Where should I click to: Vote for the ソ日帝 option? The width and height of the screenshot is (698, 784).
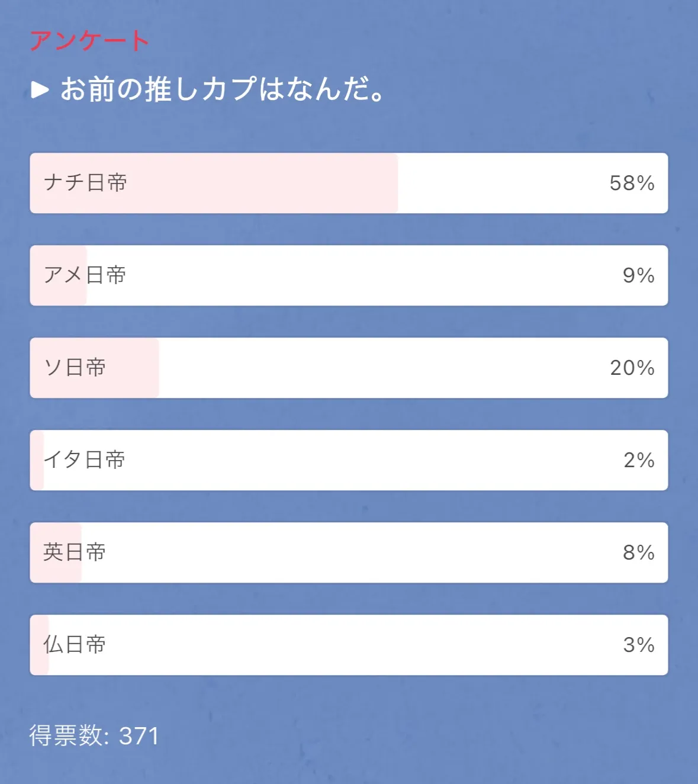pos(75,368)
